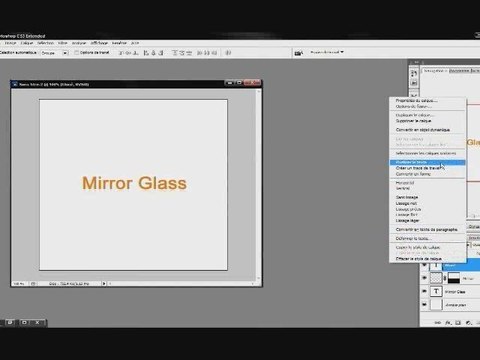Image resolution: width=480 pixels, height=360 pixels.
Task: Toggle mask link icon on mirror layer
Action: tap(445, 278)
